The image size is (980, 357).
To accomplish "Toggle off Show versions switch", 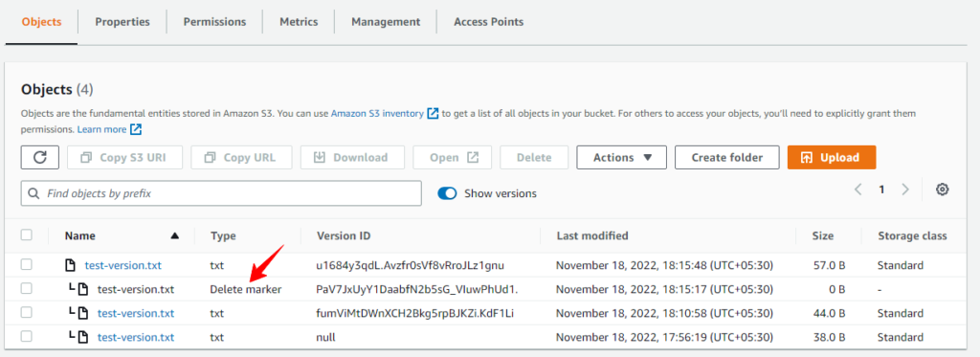I will 448,193.
